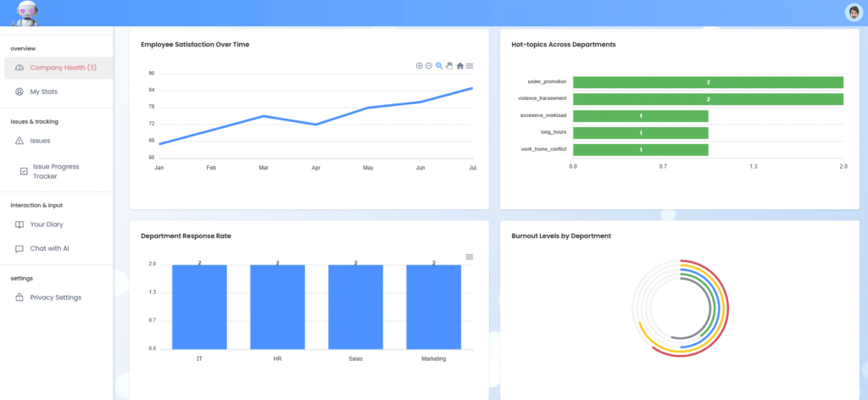Screen dimensions: 868x400
Task: Start Chat with AI
Action: coord(49,249)
